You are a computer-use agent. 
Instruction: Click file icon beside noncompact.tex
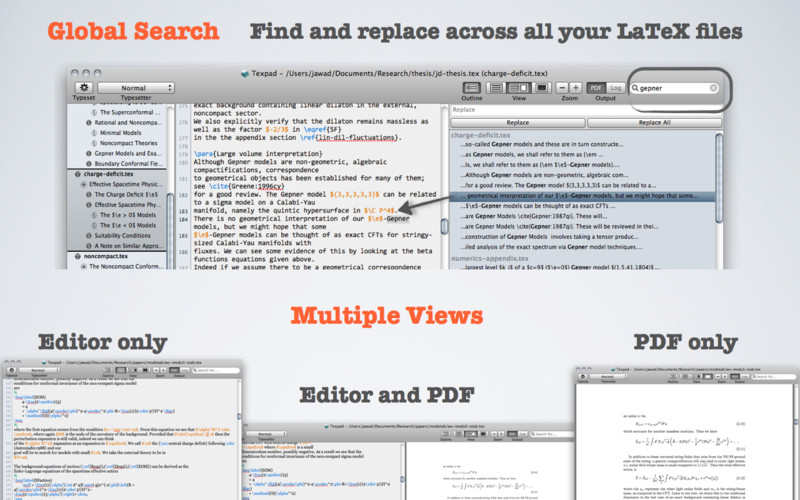click(78, 256)
